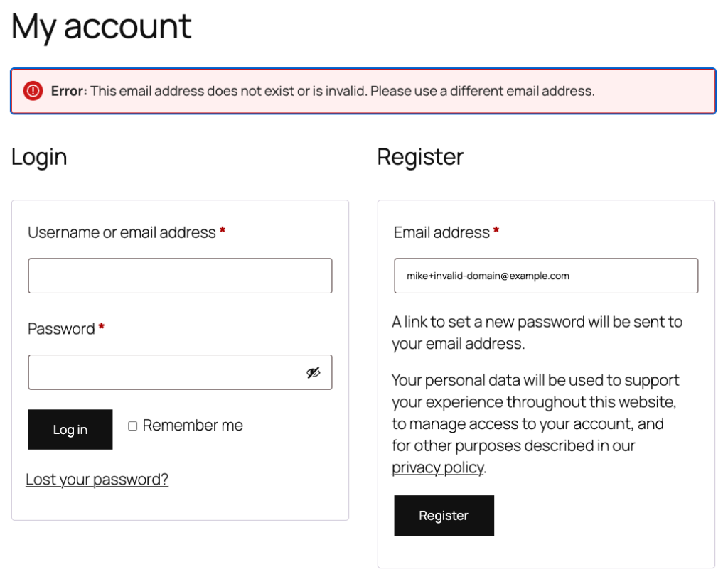
Task: Click the red error exclamation icon
Action: pos(33,91)
